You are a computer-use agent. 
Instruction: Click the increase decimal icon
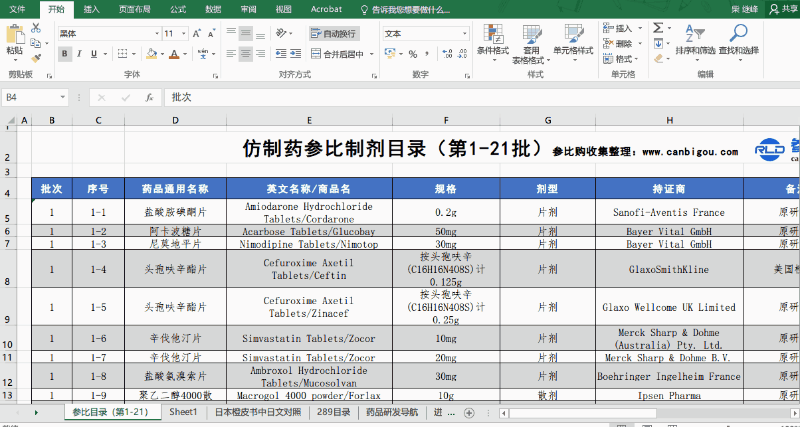[447, 54]
